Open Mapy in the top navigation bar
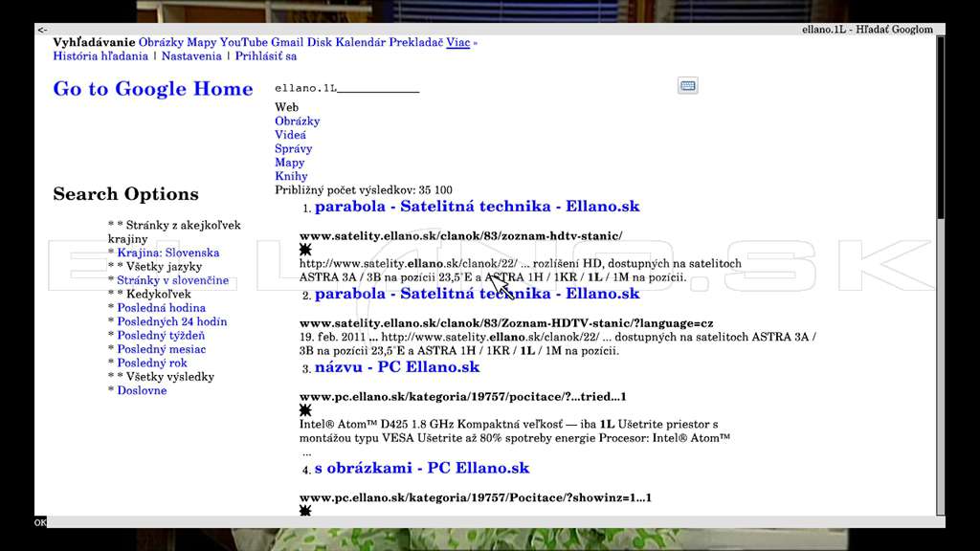Screen dimensions: 980x551 [x=201, y=42]
